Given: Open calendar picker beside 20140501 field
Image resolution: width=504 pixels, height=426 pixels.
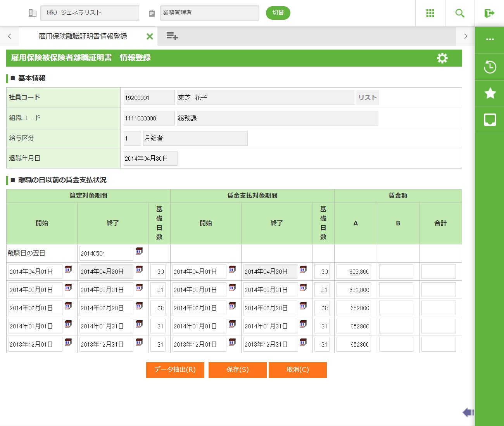Looking at the screenshot, I should coord(139,252).
